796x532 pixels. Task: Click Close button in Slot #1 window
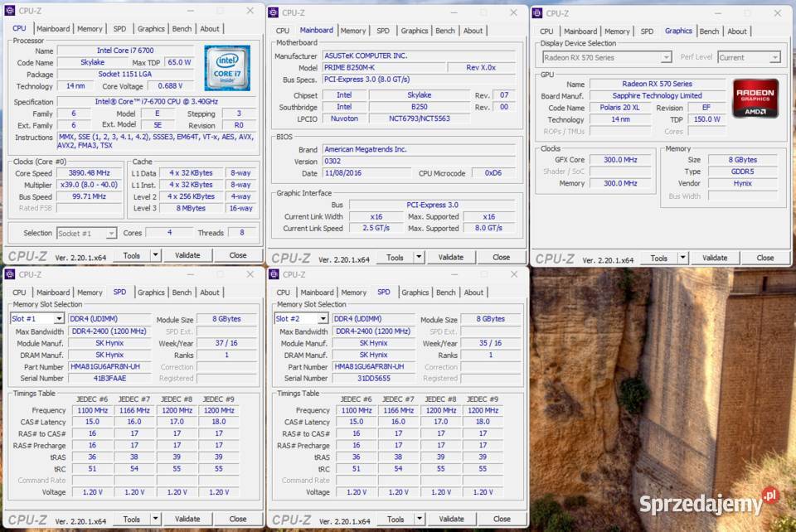[x=238, y=519]
